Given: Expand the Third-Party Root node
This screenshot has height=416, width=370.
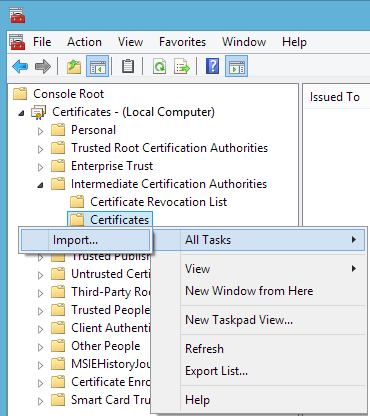Looking at the screenshot, I should pos(41,293).
